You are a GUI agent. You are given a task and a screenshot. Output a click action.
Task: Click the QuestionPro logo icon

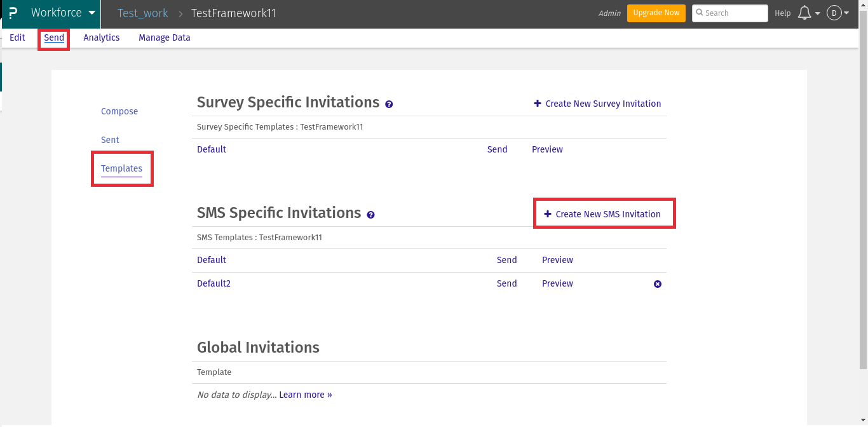(13, 13)
